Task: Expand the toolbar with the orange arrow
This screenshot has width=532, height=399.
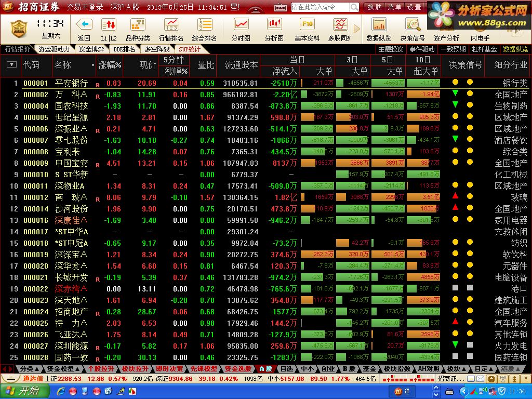Action: point(356,29)
